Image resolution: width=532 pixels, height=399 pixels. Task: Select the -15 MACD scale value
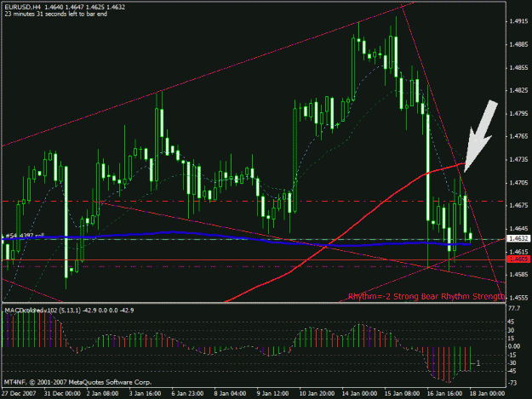click(512, 355)
